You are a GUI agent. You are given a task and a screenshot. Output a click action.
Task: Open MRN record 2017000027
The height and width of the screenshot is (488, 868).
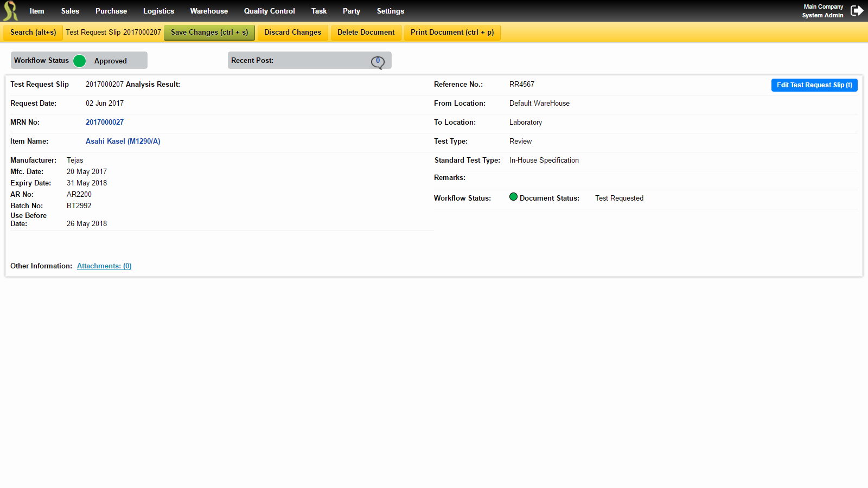tap(105, 122)
